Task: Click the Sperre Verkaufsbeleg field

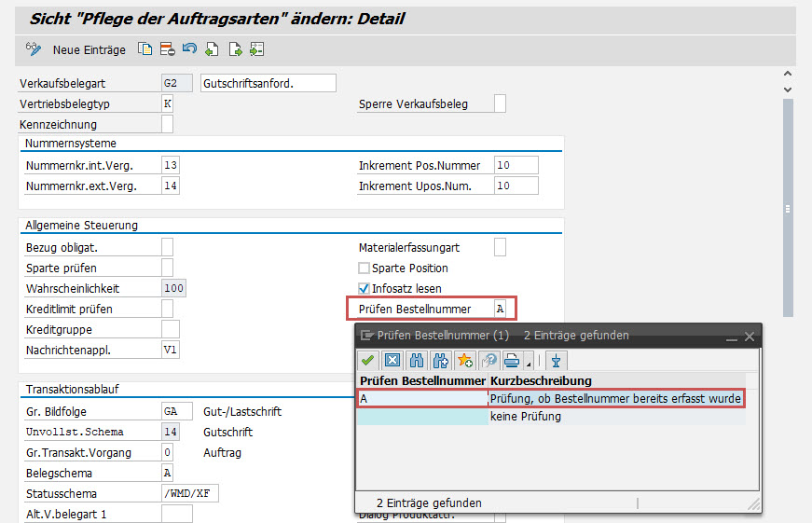Action: (500, 103)
